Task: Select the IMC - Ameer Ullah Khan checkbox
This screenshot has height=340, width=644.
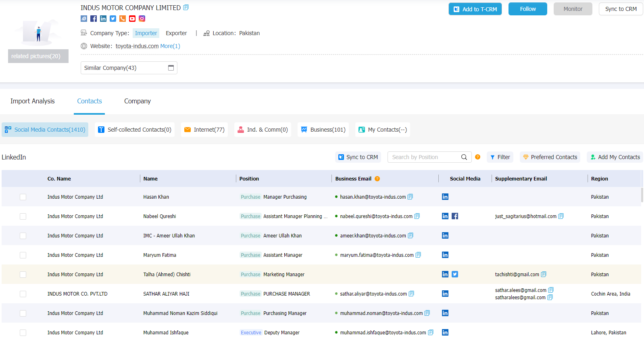Action: coord(23,236)
